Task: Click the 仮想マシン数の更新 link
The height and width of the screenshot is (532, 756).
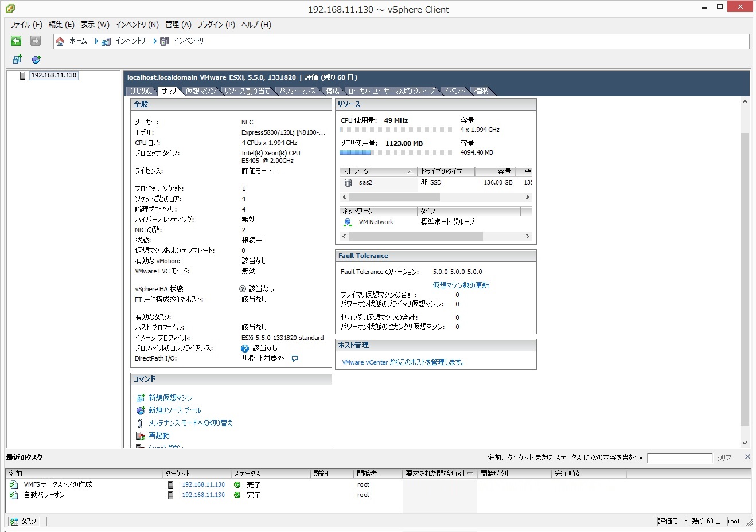Action: pyautogui.click(x=461, y=285)
